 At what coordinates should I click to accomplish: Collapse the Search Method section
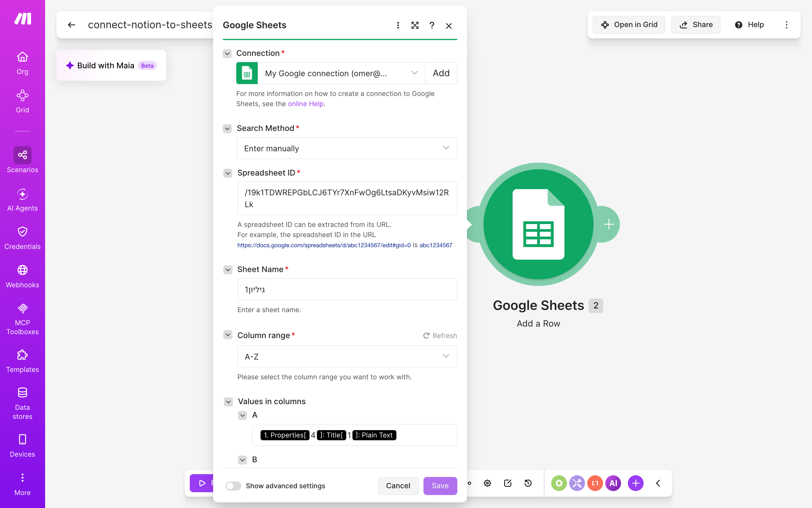[227, 129]
